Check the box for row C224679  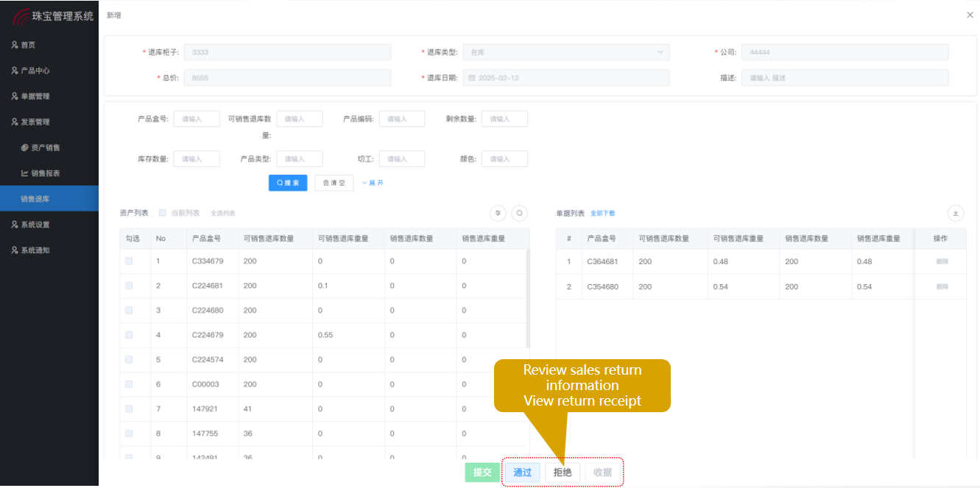(130, 335)
